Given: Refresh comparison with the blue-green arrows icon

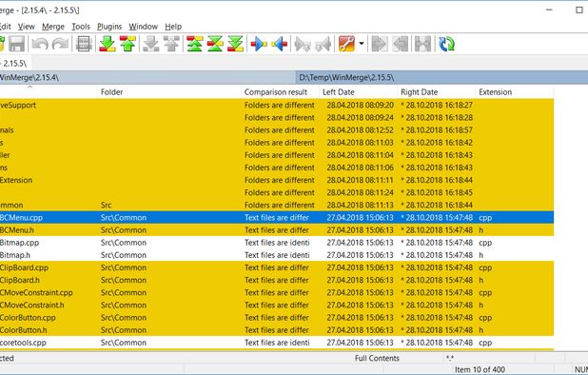Looking at the screenshot, I should pos(446,44).
